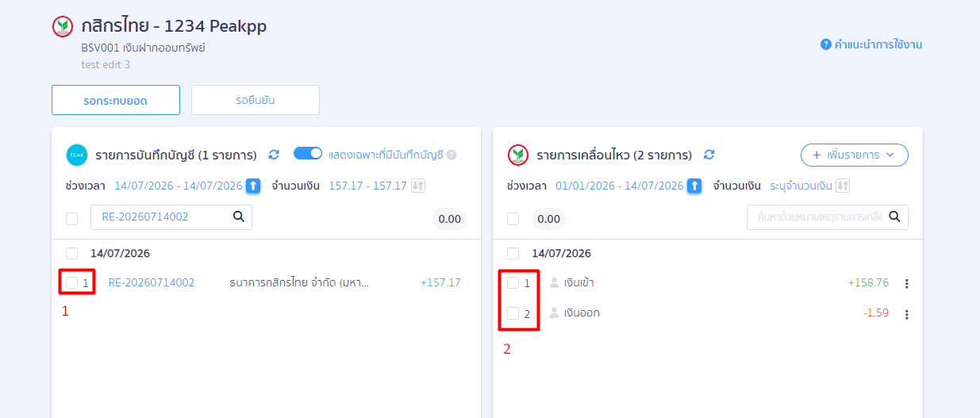Click the -1.59 amount
980x418 pixels.
pyautogui.click(x=876, y=313)
